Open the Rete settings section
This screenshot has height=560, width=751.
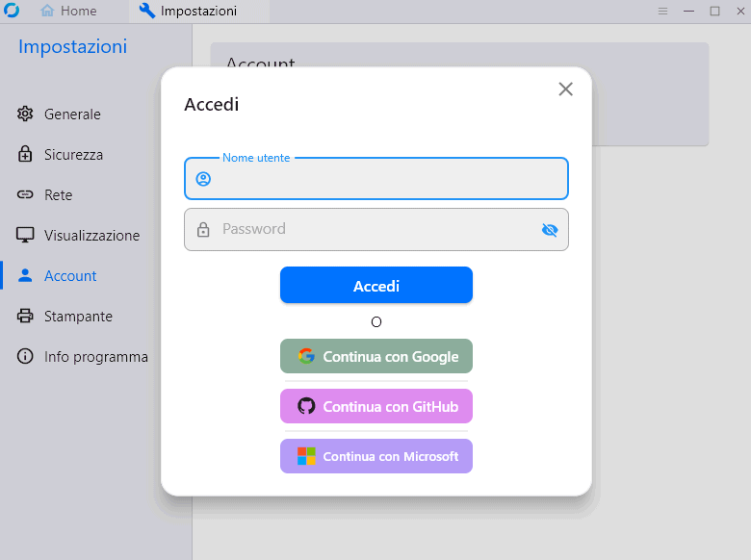(95, 194)
